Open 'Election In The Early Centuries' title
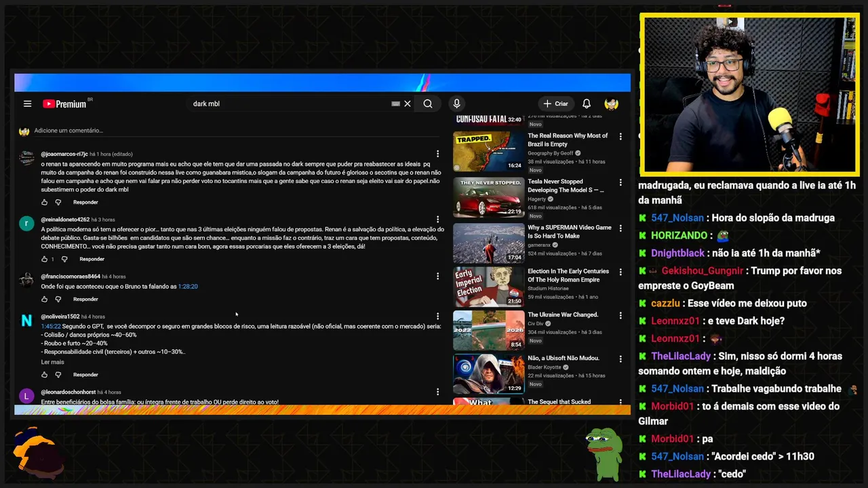Image resolution: width=868 pixels, height=488 pixels. [568, 275]
